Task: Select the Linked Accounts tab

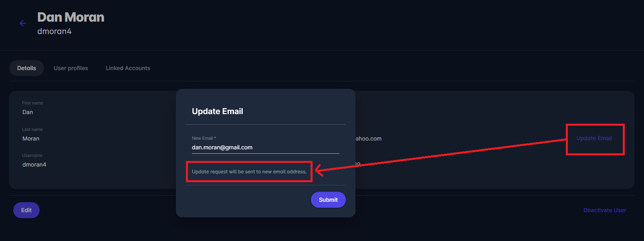Action: pyautogui.click(x=128, y=68)
